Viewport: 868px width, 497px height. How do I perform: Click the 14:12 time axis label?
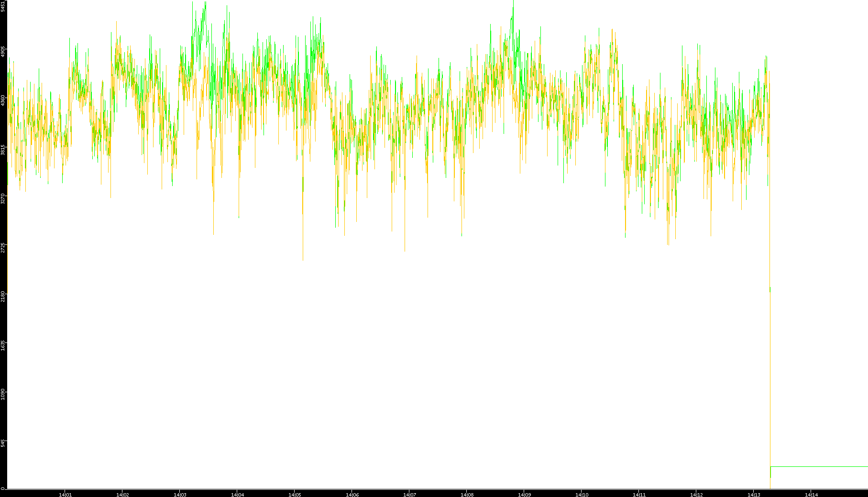(x=696, y=495)
